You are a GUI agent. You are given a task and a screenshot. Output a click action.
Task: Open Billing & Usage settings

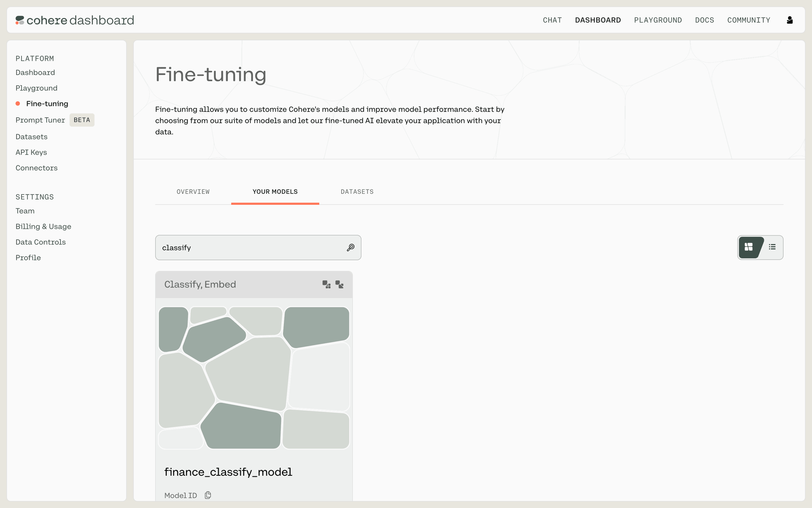(x=43, y=226)
